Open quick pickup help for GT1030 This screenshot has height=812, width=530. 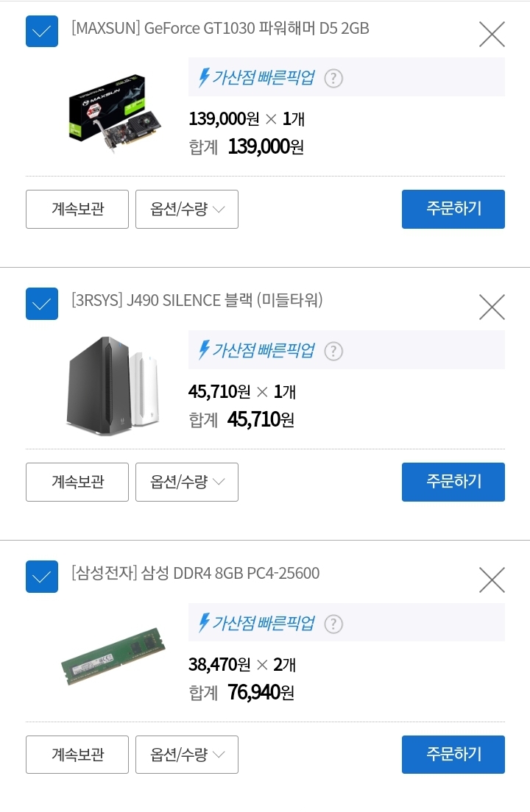point(333,78)
